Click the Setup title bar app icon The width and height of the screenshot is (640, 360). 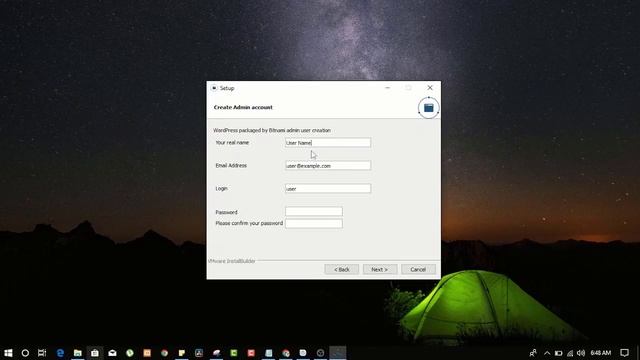[214, 88]
